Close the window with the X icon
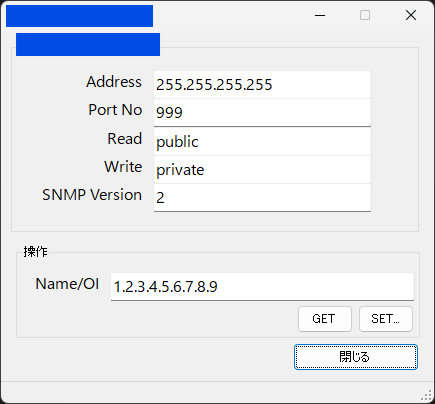Viewport: 435px width, 404px height. coord(411,15)
